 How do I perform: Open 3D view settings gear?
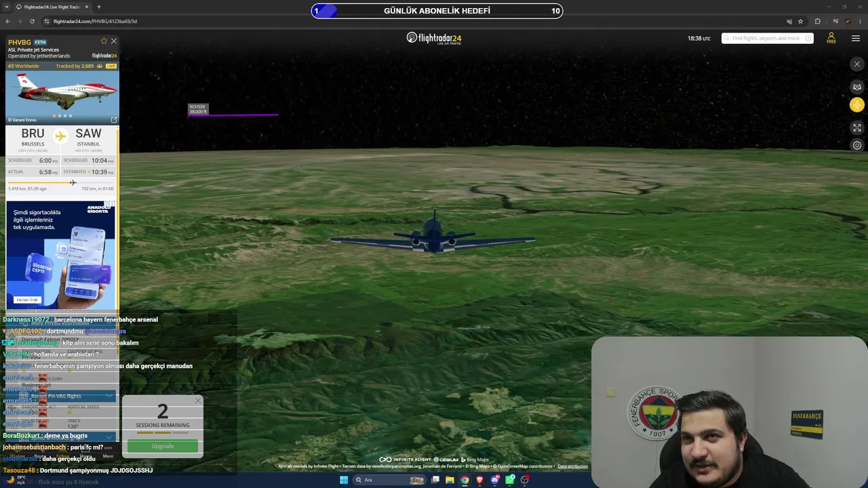point(857,145)
